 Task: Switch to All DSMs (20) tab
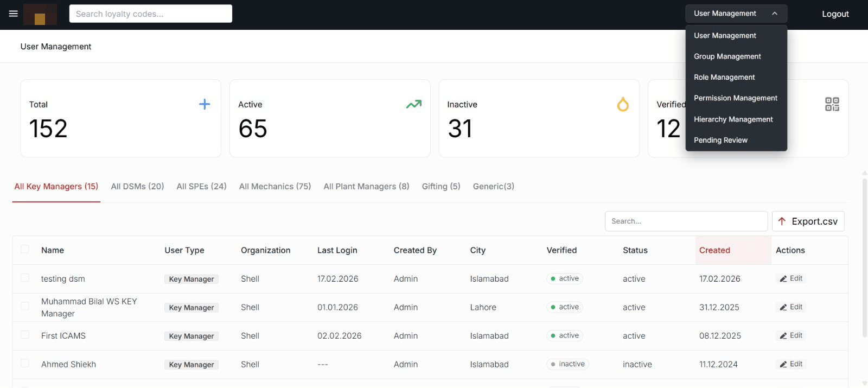(137, 187)
